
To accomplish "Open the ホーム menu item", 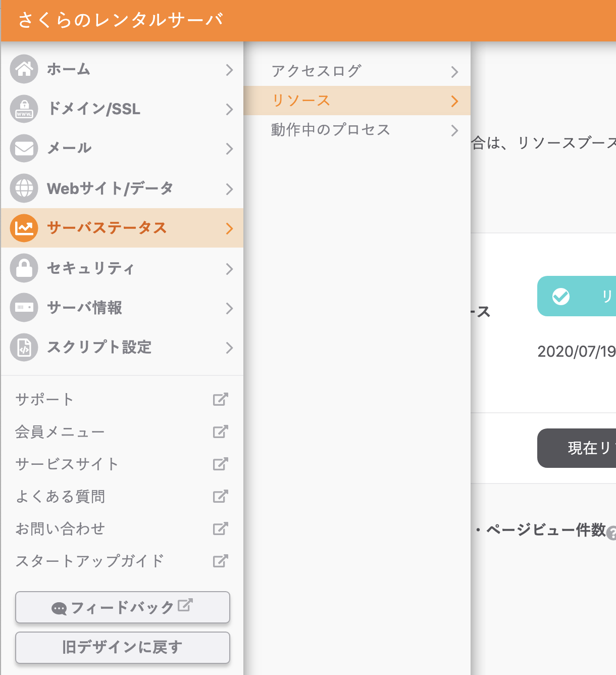I will tap(122, 69).
